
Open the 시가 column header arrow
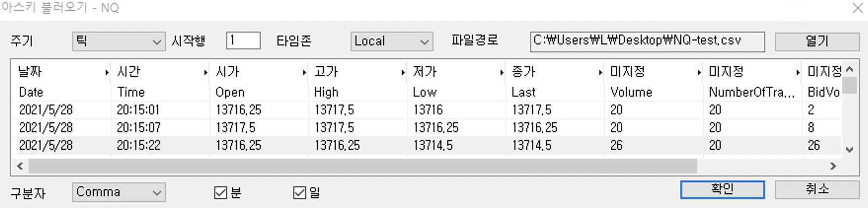point(304,73)
